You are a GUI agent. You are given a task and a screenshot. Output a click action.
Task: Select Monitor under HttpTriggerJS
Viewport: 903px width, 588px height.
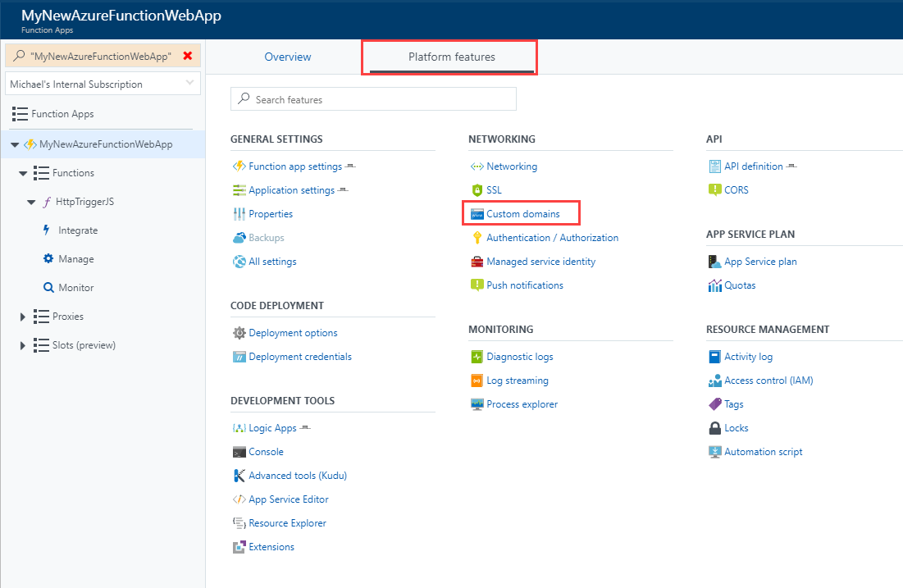[75, 288]
